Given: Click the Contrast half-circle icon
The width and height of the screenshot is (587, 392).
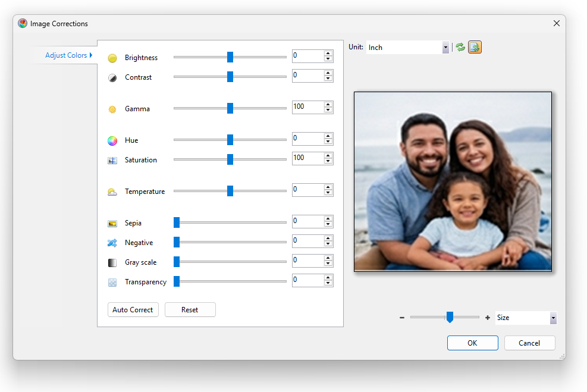Looking at the screenshot, I should click(x=112, y=78).
